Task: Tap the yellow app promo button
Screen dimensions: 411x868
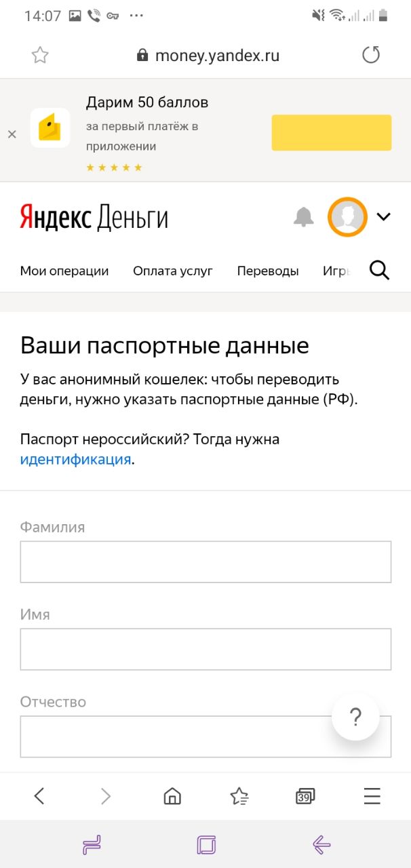Action: click(x=331, y=132)
